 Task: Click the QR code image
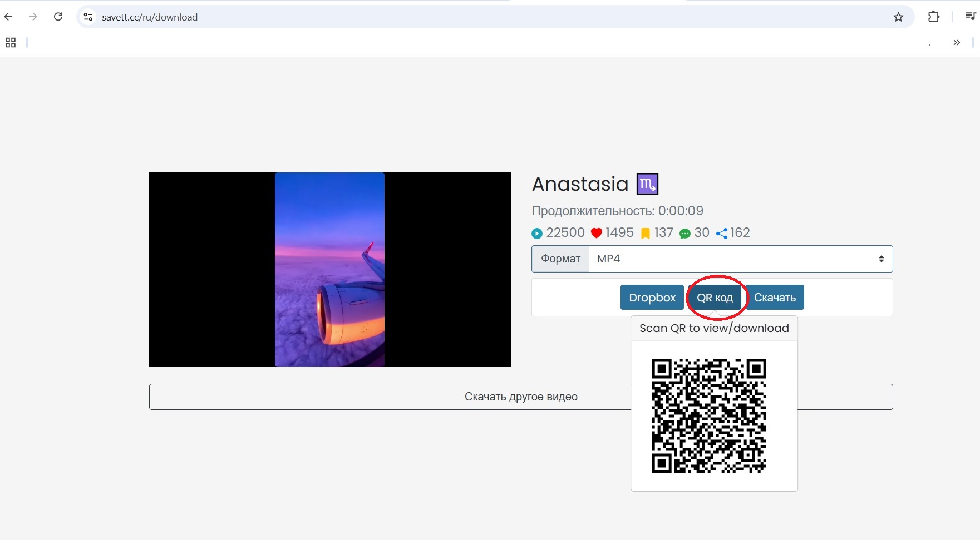[708, 416]
